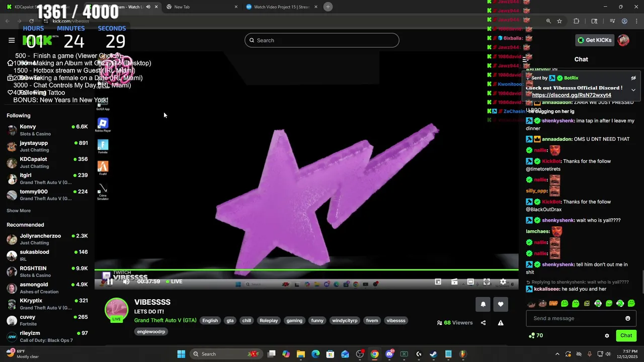The width and height of the screenshot is (644, 362).
Task: Open the hamburger sidebar menu
Action: 12,40
